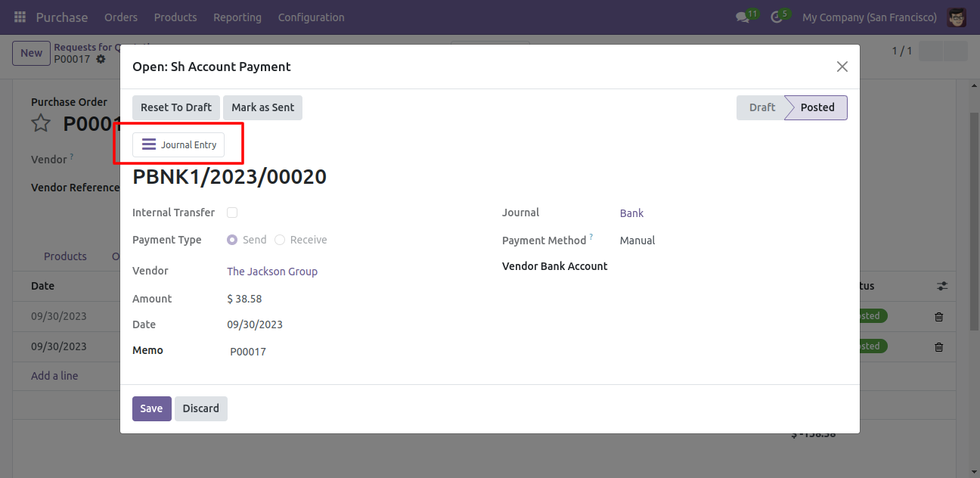Viewport: 980px width, 478px height.
Task: Click the Reset To Draft button
Action: tap(176, 107)
